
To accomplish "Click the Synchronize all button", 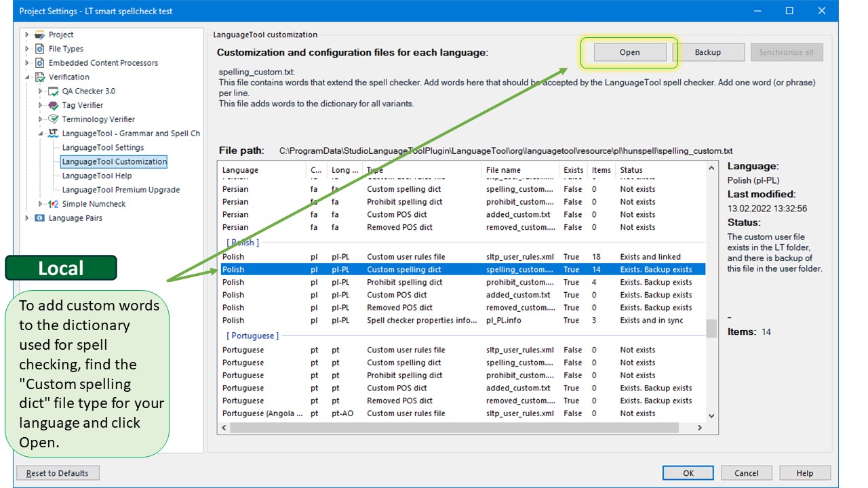I will pyautogui.click(x=787, y=52).
